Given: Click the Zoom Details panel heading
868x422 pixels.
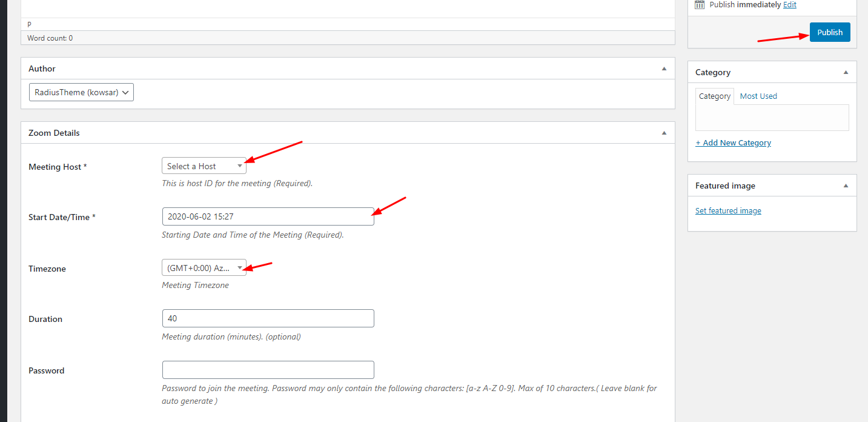Looking at the screenshot, I should tap(54, 133).
